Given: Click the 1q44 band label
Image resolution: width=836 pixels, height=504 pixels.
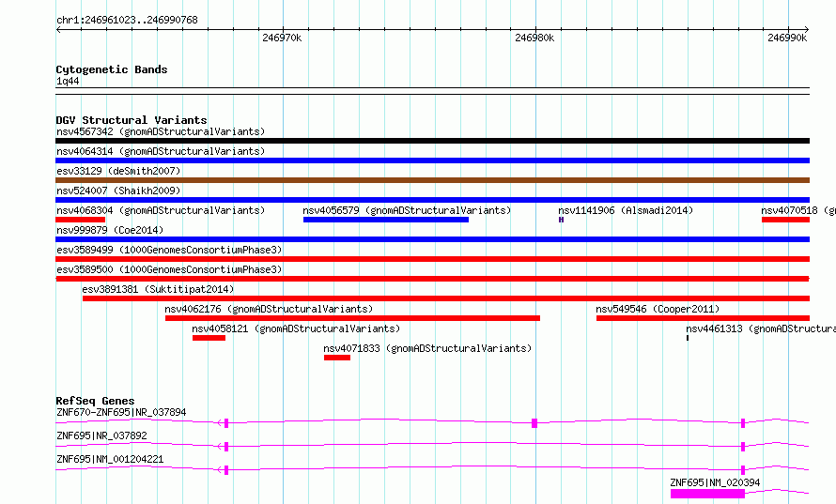Looking at the screenshot, I should coord(68,81).
